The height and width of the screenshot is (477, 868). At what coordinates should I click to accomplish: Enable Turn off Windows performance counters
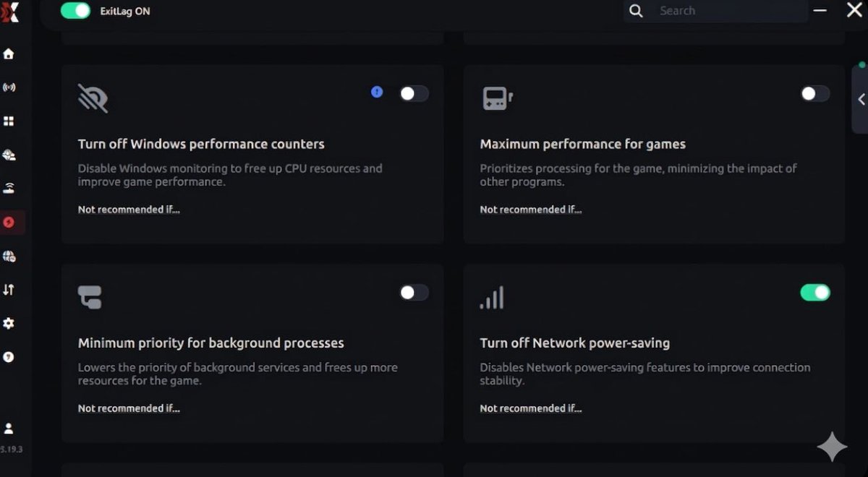click(x=414, y=93)
